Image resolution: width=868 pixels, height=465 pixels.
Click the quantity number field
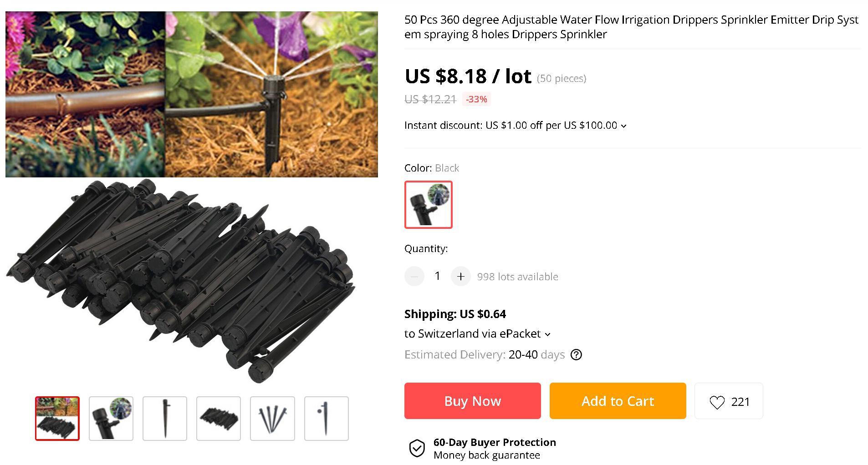tap(437, 276)
